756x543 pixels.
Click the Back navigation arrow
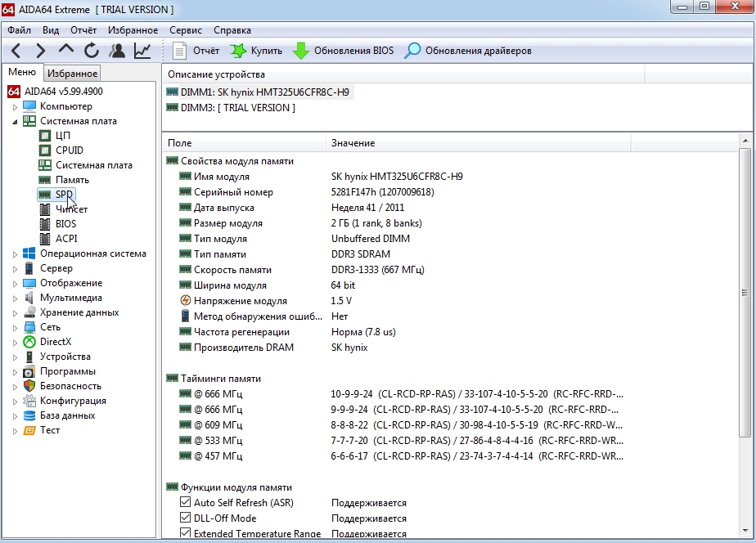(x=16, y=51)
